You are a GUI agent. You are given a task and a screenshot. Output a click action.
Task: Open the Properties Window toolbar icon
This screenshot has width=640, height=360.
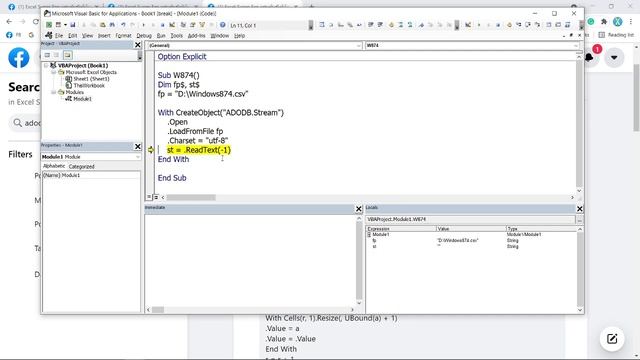tap(193, 25)
